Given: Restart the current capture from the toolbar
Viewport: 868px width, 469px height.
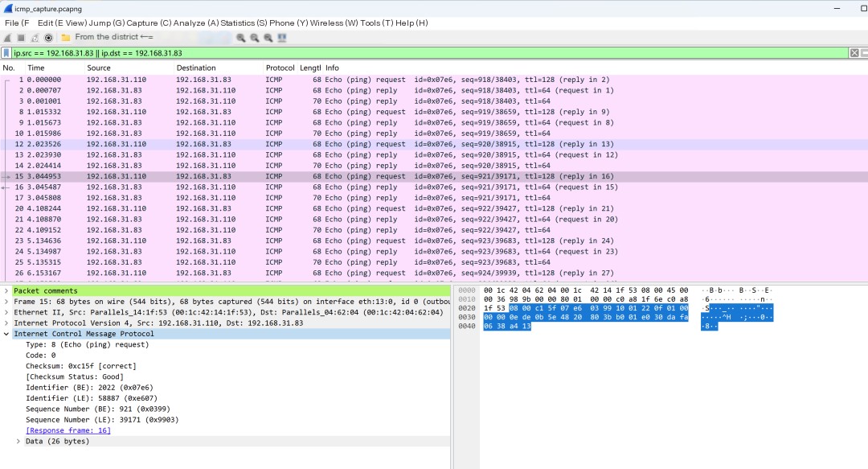Looking at the screenshot, I should coord(35,38).
